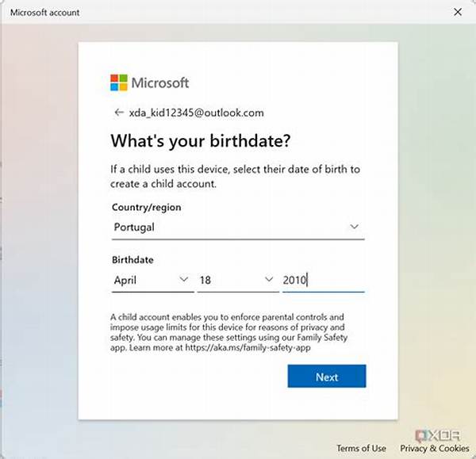Click the Microsoft wordmark text

160,82
